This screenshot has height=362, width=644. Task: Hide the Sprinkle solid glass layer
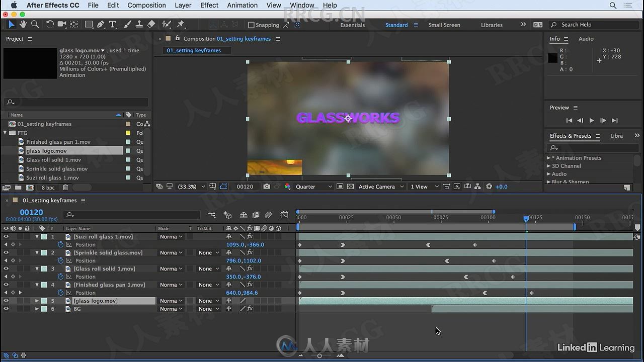[6, 252]
